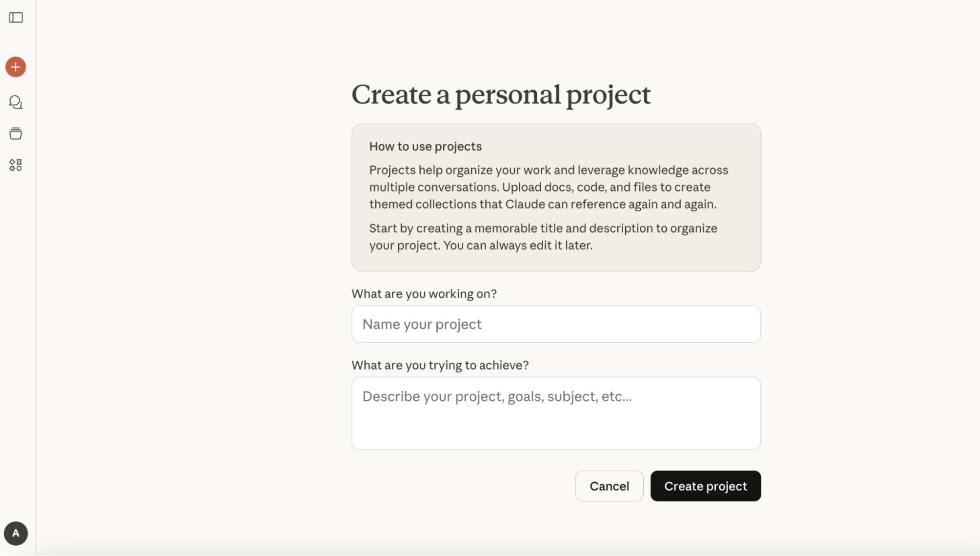Start a new chat with the plus icon

(16, 67)
